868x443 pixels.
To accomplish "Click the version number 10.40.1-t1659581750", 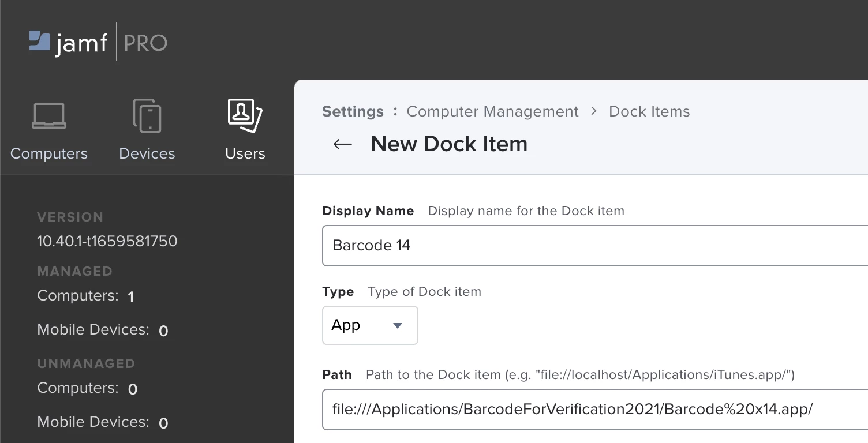I will coord(107,241).
